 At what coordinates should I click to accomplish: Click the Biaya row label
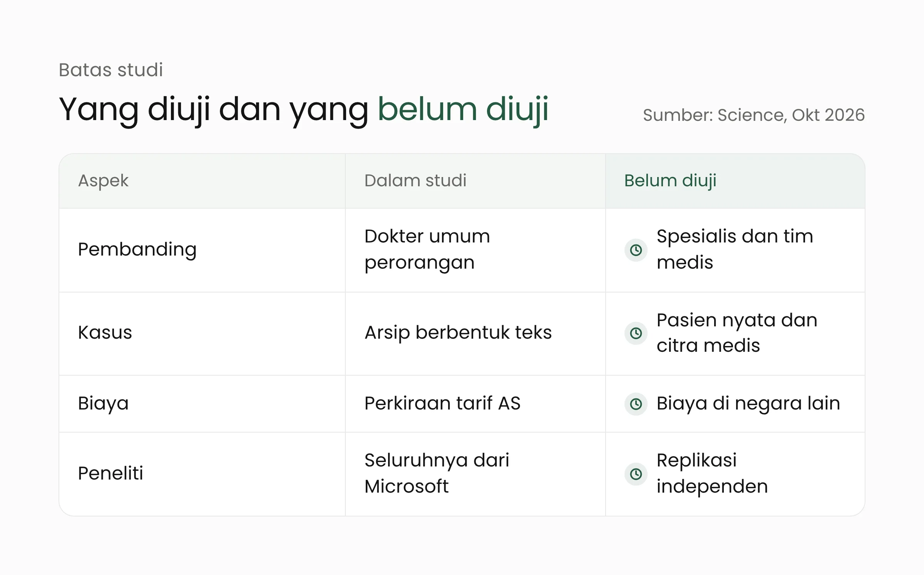[x=103, y=404]
